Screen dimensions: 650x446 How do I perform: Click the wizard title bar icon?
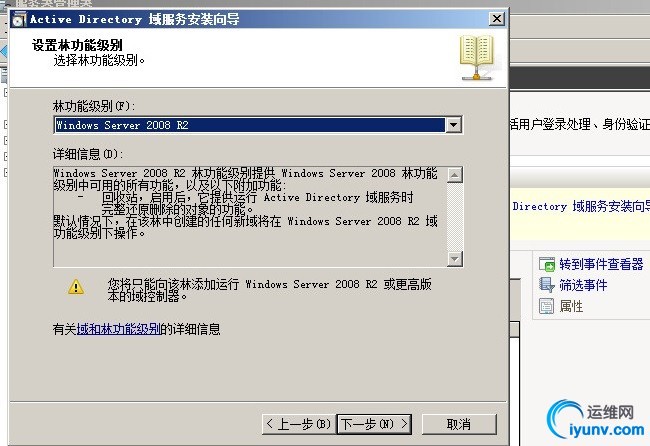pyautogui.click(x=19, y=19)
